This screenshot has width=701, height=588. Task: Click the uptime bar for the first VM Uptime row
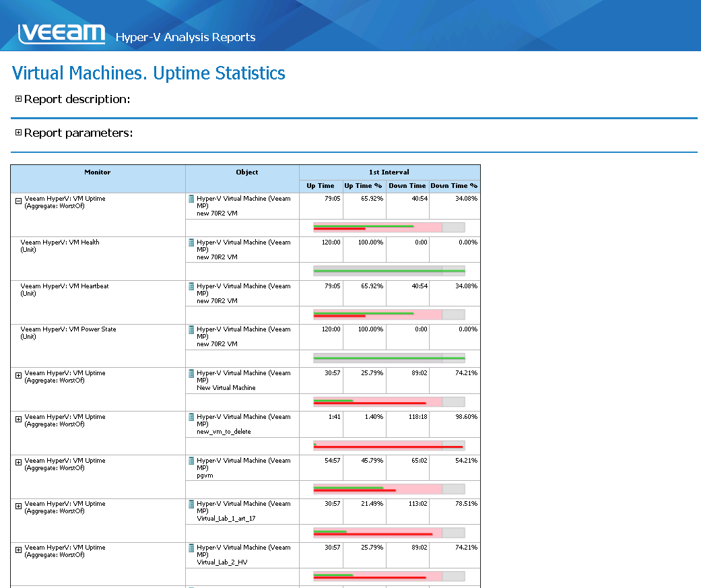pos(389,227)
